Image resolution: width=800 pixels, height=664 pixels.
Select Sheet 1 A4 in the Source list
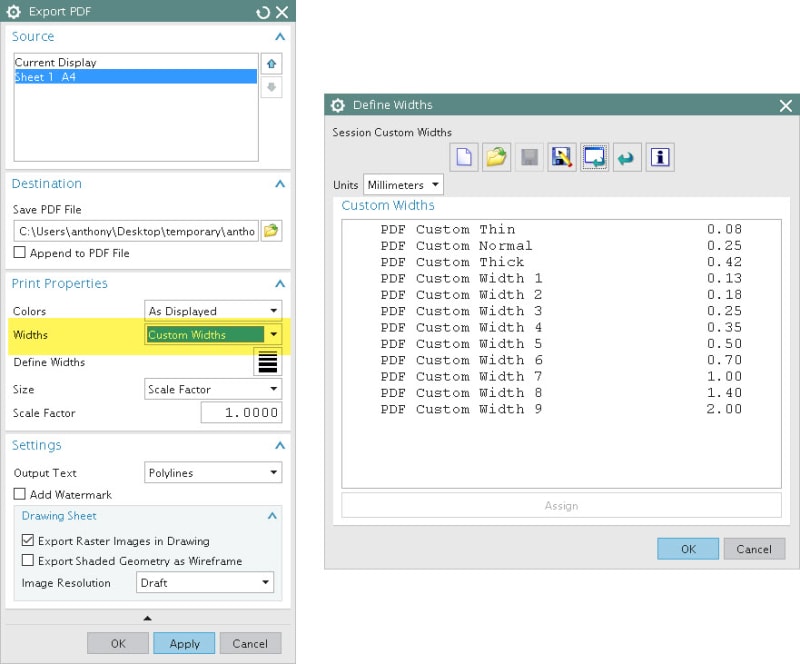pyautogui.click(x=136, y=77)
